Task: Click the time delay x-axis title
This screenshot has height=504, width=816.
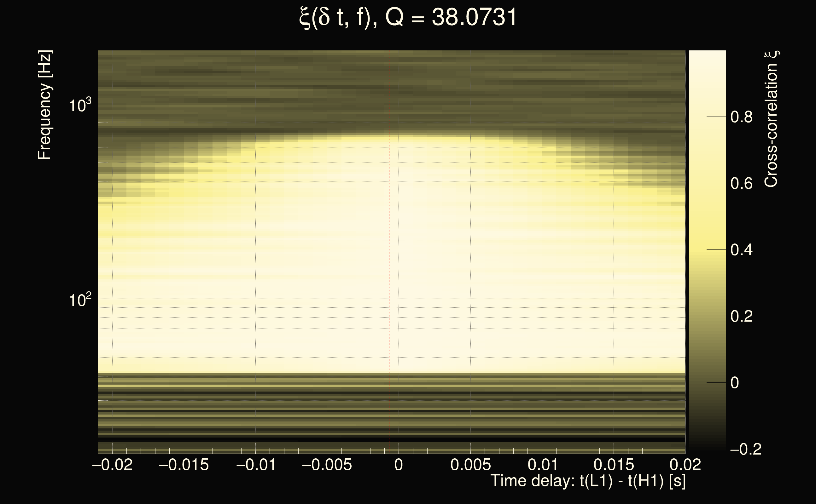Action: coord(588,481)
